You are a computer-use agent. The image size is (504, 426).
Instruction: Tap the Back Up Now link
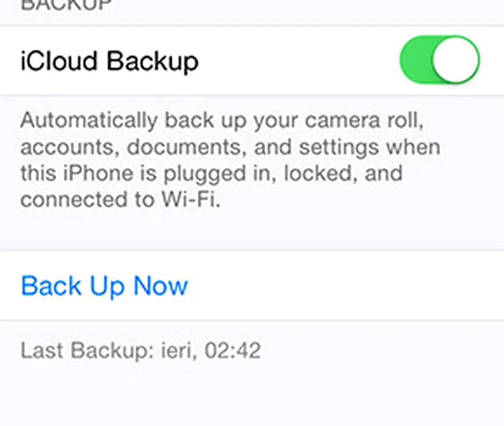point(105,285)
